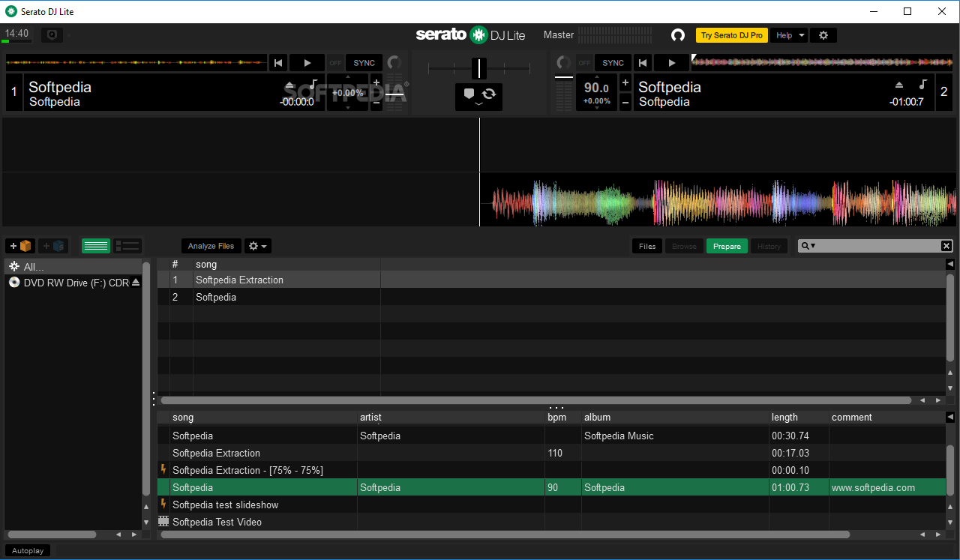The width and height of the screenshot is (960, 560).
Task: Toggle the OFF sync button on deck 1
Action: 335,63
